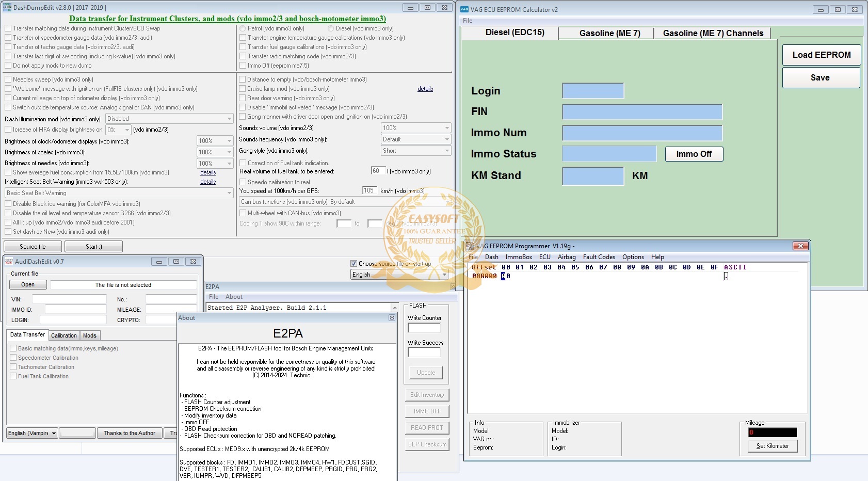Open the Calibration tab in AudiDashEdit
The image size is (868, 481).
point(64,335)
